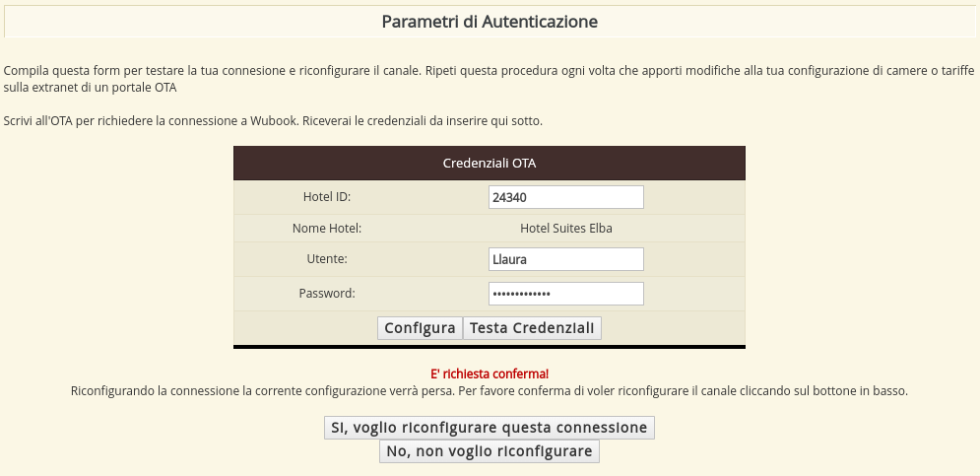Screen dimensions: 980x476
Task: Select the Credenziali OTA table header
Action: point(490,163)
